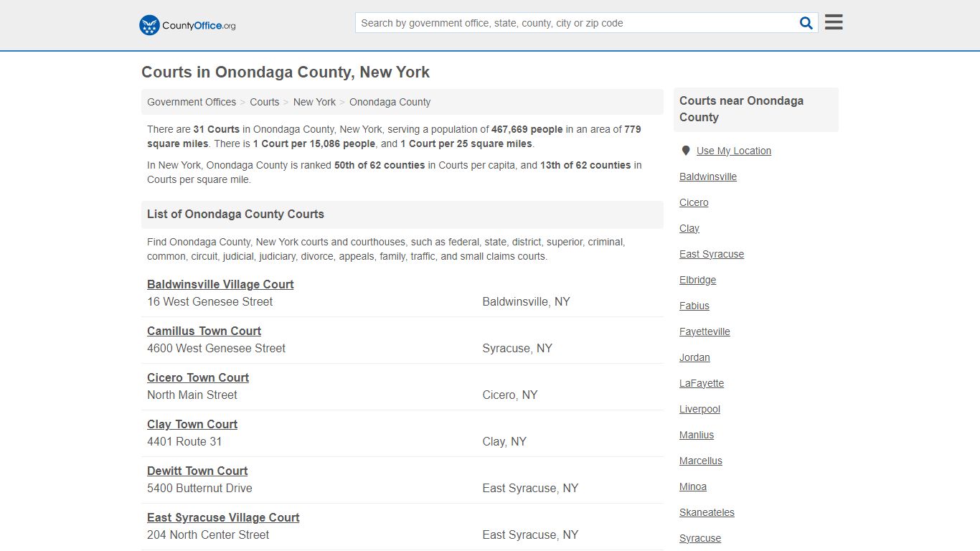
Task: Click the city text Clay, NY
Action: [504, 441]
